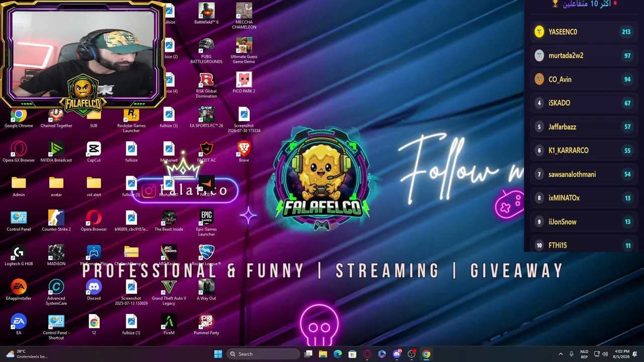Select the Mohanad image file
This screenshot has height=362, width=644.
169,152
